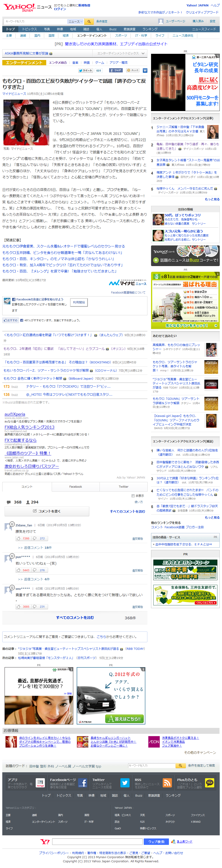Click Facebook recommend thumbs-up button
222x868 pixels.
[10, 320]
